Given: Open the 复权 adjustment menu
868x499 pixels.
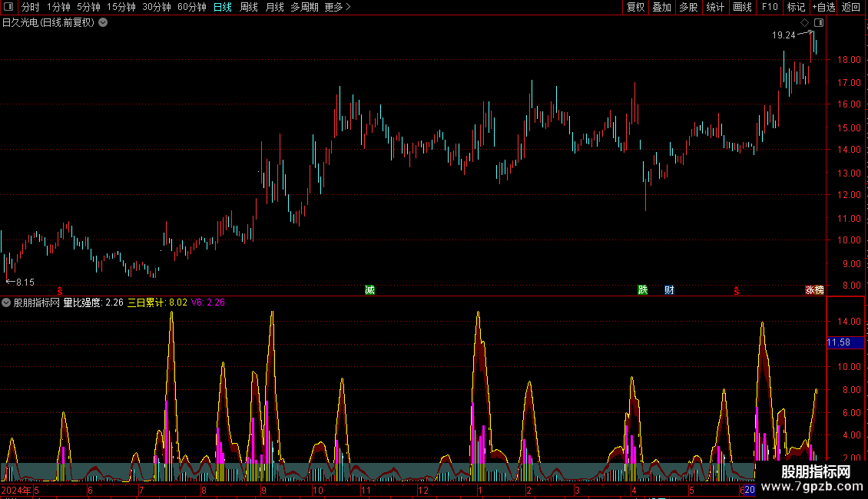Looking at the screenshot, I should click(635, 7).
